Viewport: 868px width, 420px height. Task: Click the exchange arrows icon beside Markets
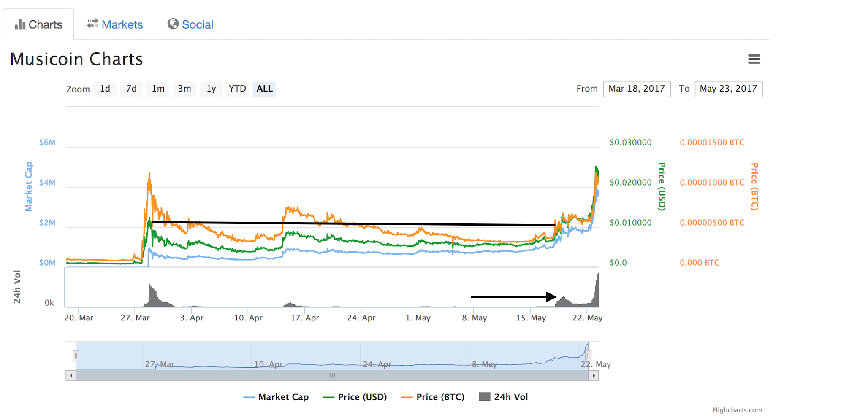(92, 24)
